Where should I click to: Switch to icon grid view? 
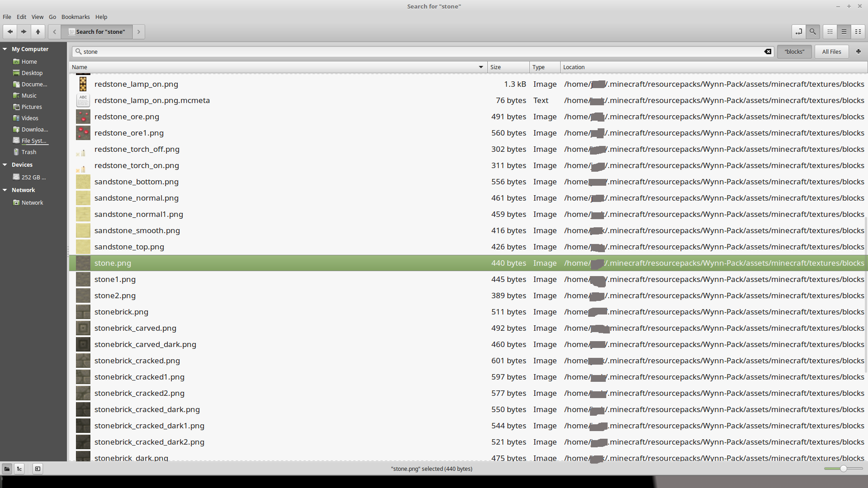point(830,32)
